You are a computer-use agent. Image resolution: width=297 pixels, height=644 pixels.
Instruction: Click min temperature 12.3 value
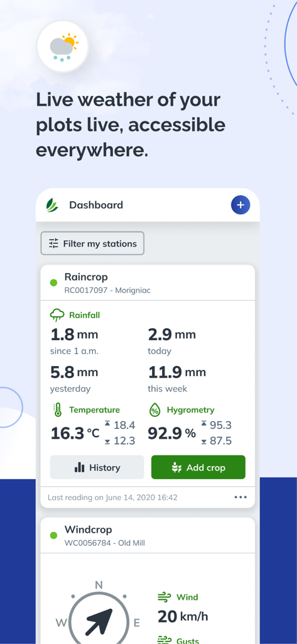coord(124,441)
